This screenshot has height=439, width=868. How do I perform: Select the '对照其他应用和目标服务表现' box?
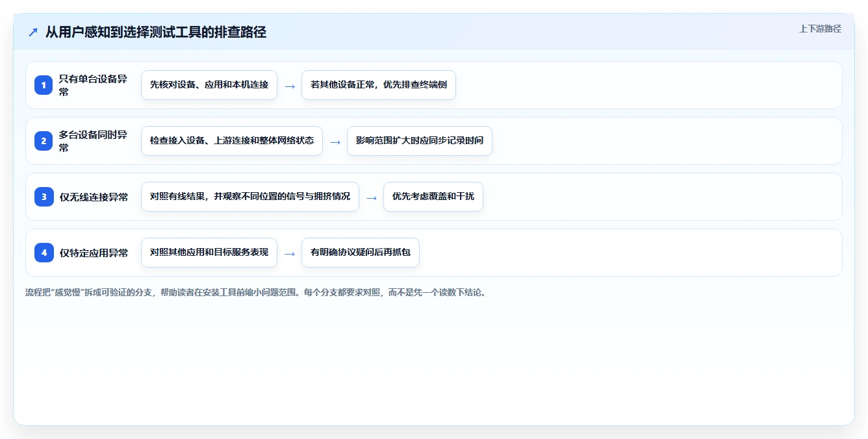pyautogui.click(x=209, y=253)
